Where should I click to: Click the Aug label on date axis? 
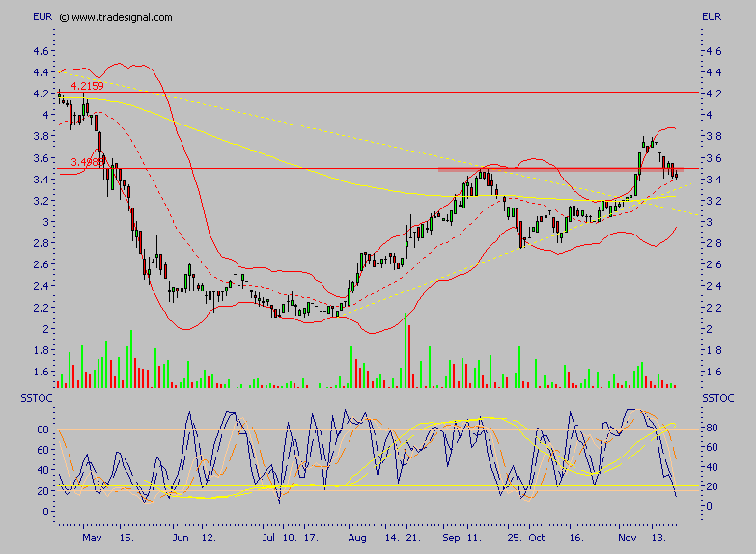[x=357, y=536]
